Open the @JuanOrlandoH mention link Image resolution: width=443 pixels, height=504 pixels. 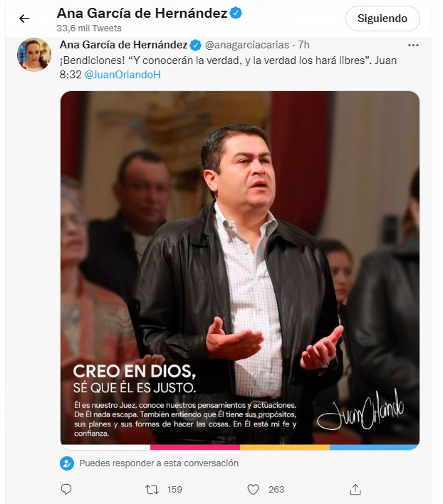[123, 75]
